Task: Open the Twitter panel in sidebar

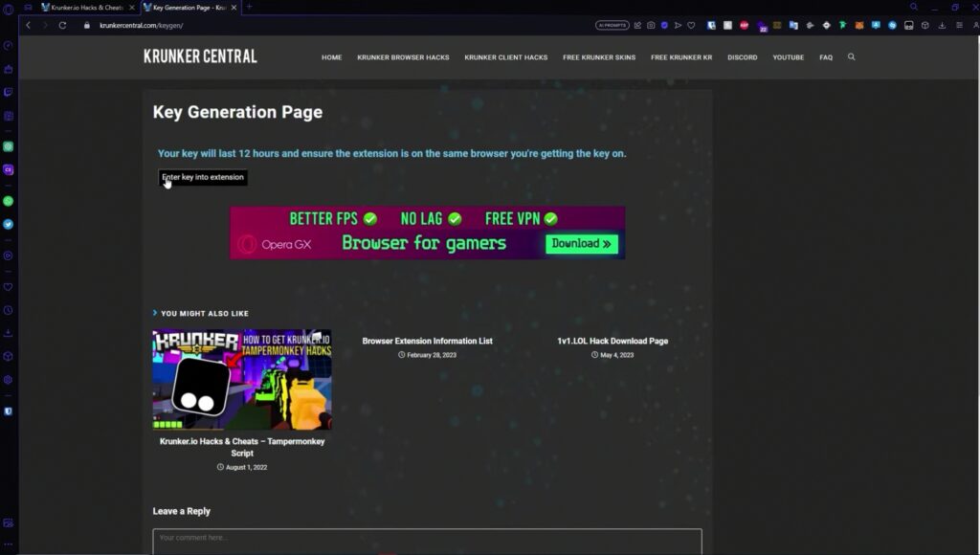Action: point(8,224)
